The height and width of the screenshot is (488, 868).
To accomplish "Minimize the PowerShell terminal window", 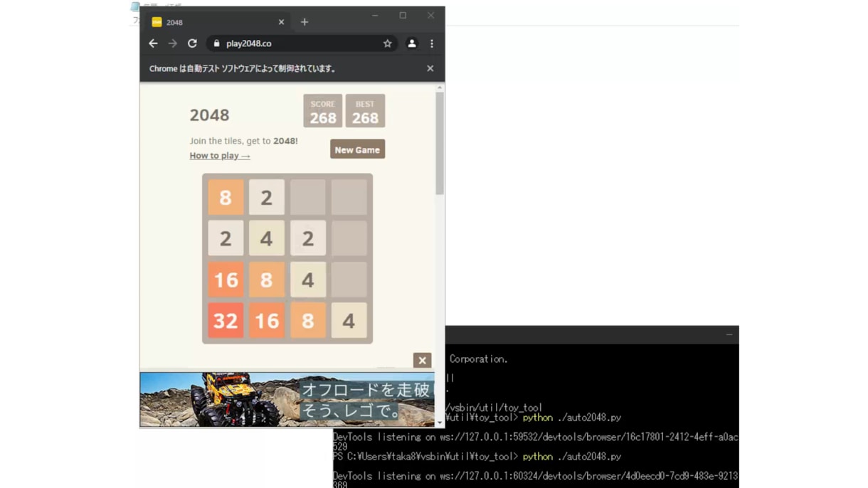I will (x=729, y=334).
